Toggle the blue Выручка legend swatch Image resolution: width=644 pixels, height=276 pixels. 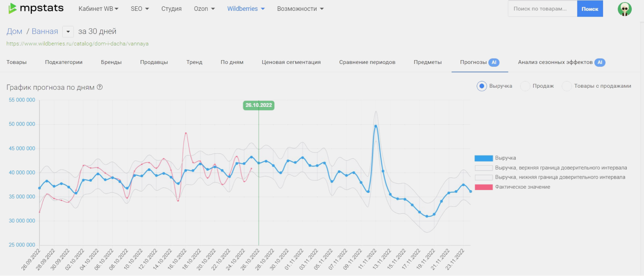pos(483,158)
